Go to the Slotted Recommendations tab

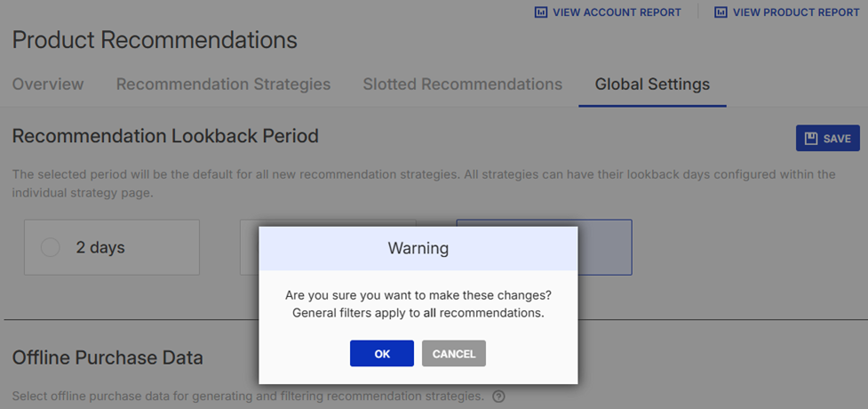click(x=462, y=84)
